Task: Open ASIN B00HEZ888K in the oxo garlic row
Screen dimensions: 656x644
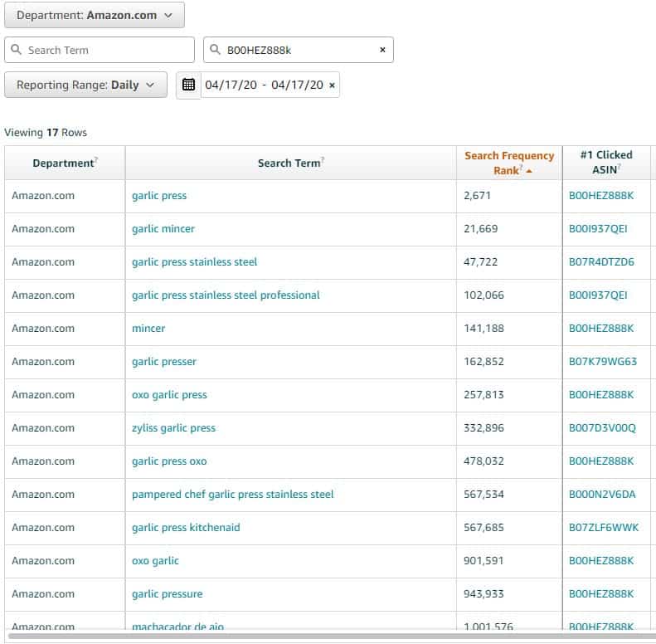Action: [x=601, y=561]
